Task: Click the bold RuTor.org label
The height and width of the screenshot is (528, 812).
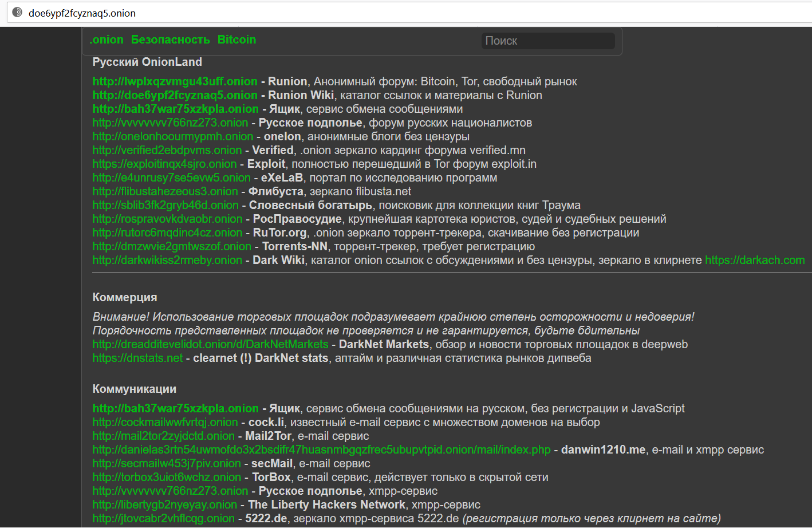Action: pyautogui.click(x=280, y=233)
